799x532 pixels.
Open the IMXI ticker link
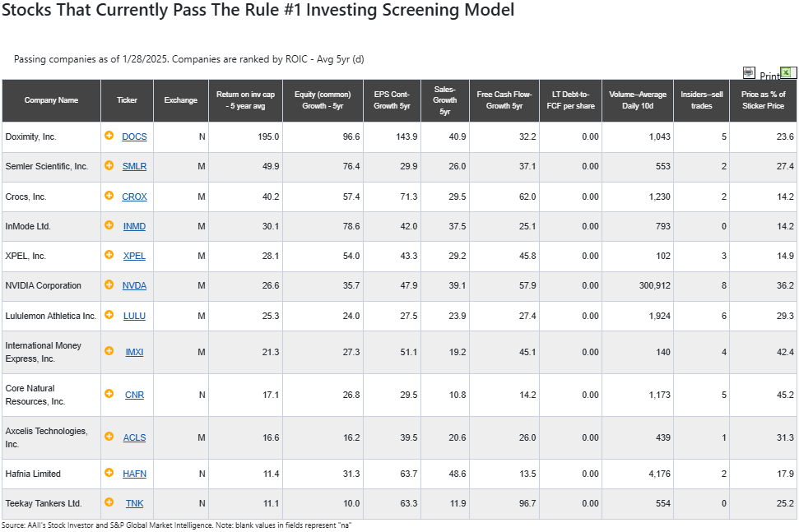134,352
